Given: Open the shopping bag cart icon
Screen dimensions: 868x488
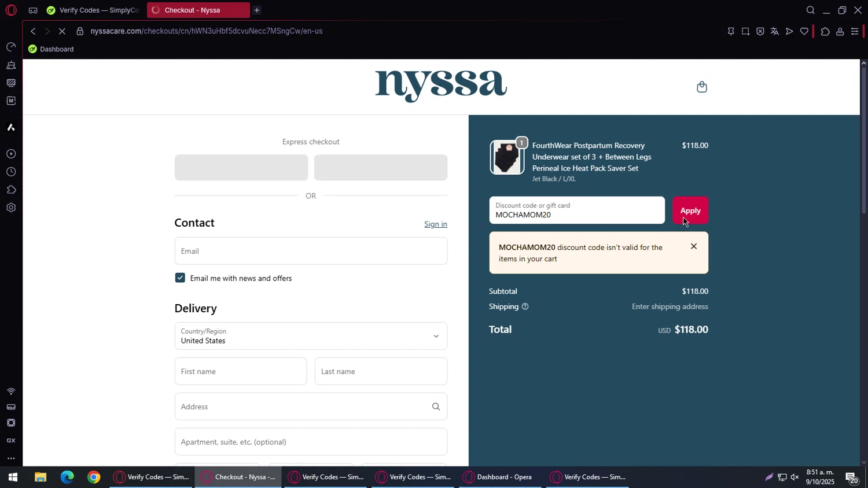Looking at the screenshot, I should point(702,87).
